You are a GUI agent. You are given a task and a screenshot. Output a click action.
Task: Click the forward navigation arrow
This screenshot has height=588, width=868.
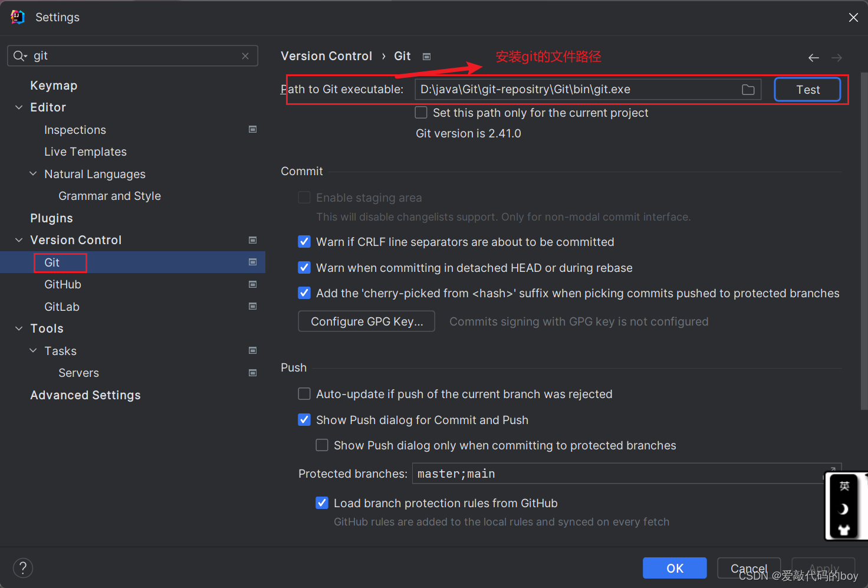(x=836, y=57)
